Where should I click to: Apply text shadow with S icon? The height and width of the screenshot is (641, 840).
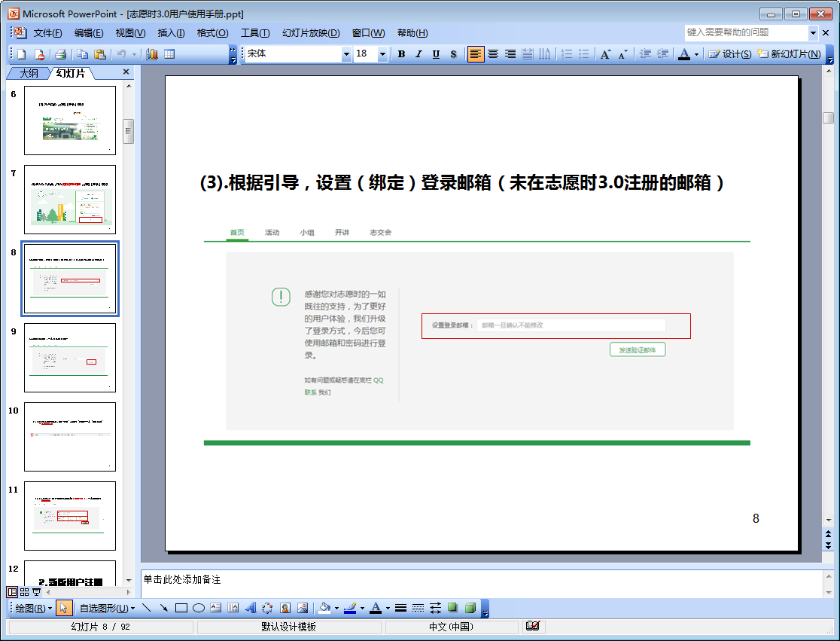click(453, 54)
